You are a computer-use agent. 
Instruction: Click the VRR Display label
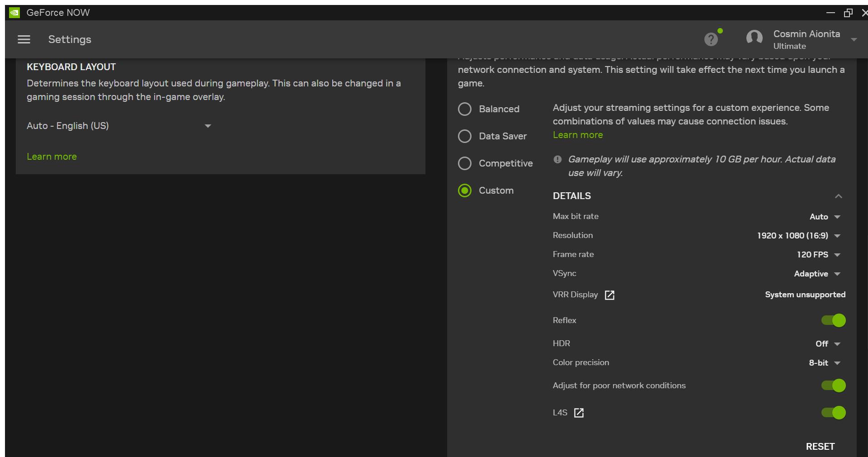pyautogui.click(x=575, y=295)
